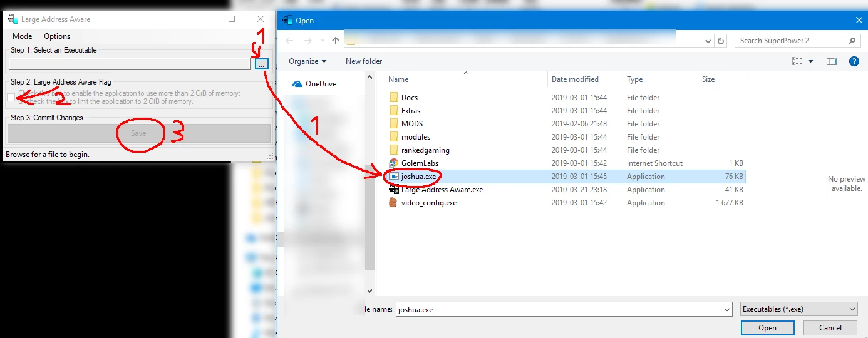Image resolution: width=868 pixels, height=338 pixels.
Task: Enable the Large Address Aware flag checkbox
Action: pyautogui.click(x=11, y=97)
